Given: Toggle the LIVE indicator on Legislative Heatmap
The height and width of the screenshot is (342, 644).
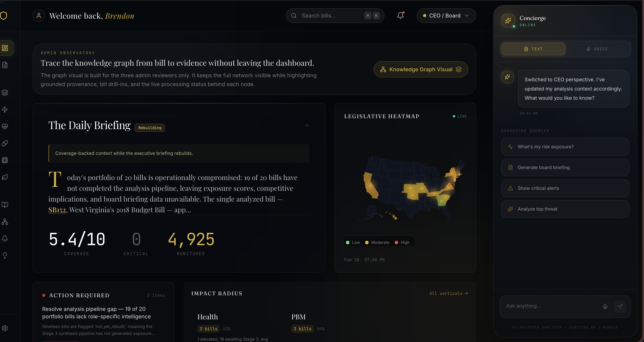Looking at the screenshot, I should 460,116.
